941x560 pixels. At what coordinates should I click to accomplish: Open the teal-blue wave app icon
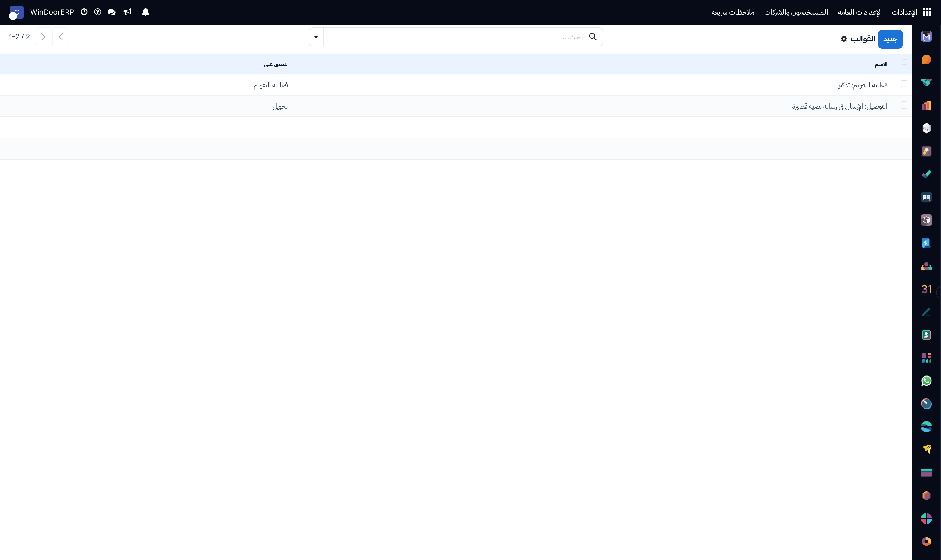point(926,427)
